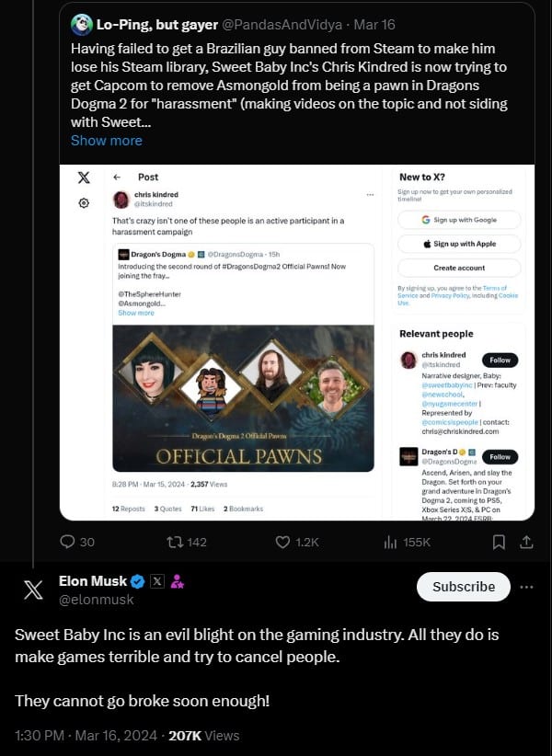Open more options next to Subscribe
Viewport: 552px width, 756px height.
coord(526,587)
